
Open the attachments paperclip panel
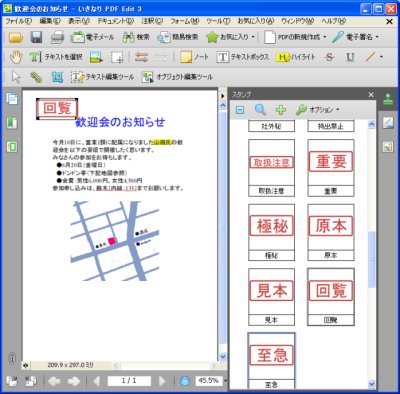[x=12, y=358]
